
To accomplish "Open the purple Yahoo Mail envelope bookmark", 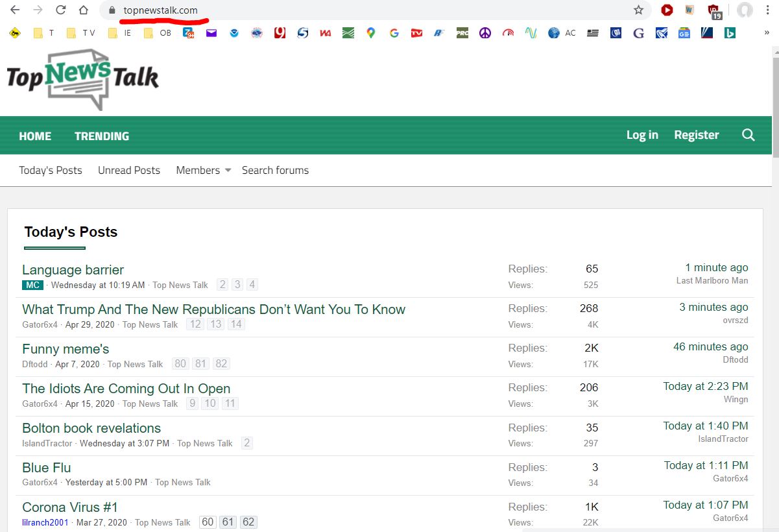I will [x=211, y=32].
